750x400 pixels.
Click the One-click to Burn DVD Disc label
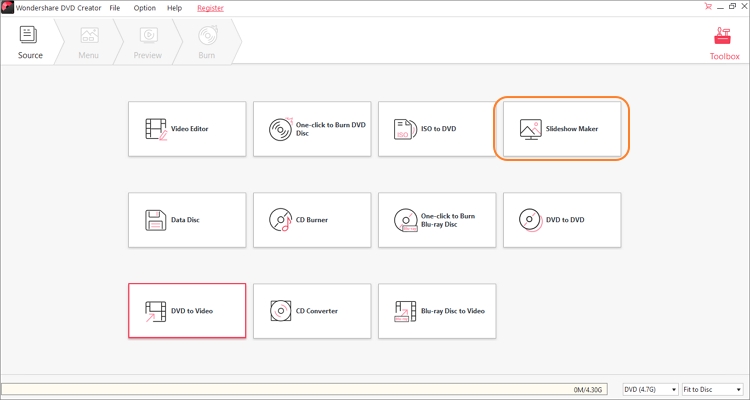(331, 129)
